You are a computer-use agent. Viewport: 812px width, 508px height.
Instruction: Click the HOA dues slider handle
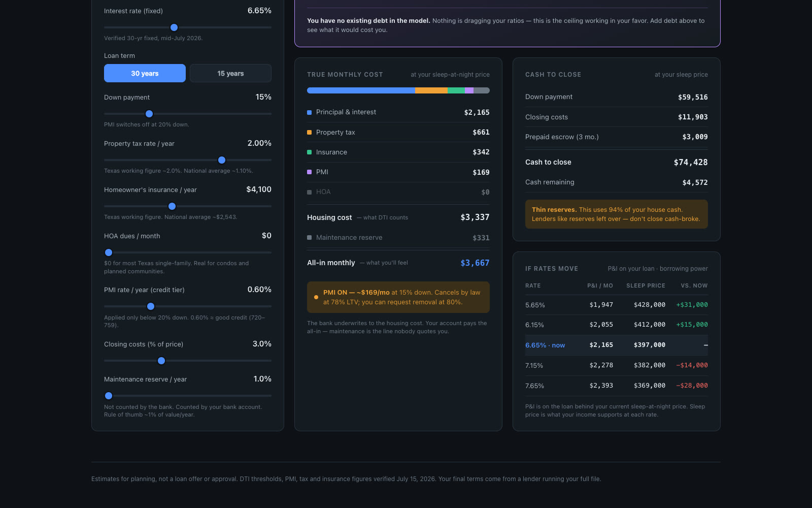(109, 252)
